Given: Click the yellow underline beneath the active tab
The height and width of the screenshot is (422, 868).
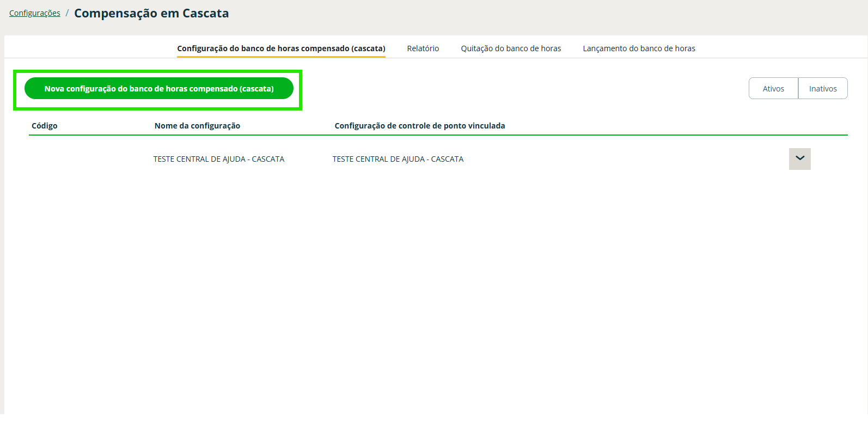Looking at the screenshot, I should tap(281, 57).
